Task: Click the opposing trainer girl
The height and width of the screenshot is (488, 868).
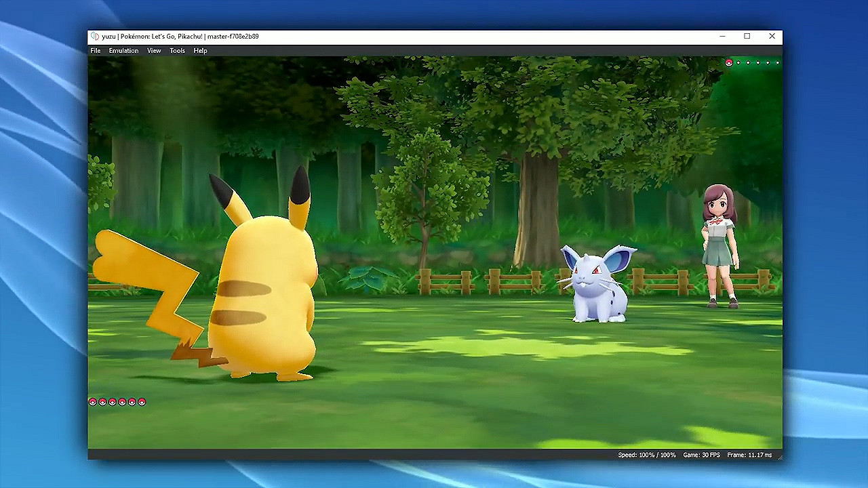Action: tap(720, 244)
